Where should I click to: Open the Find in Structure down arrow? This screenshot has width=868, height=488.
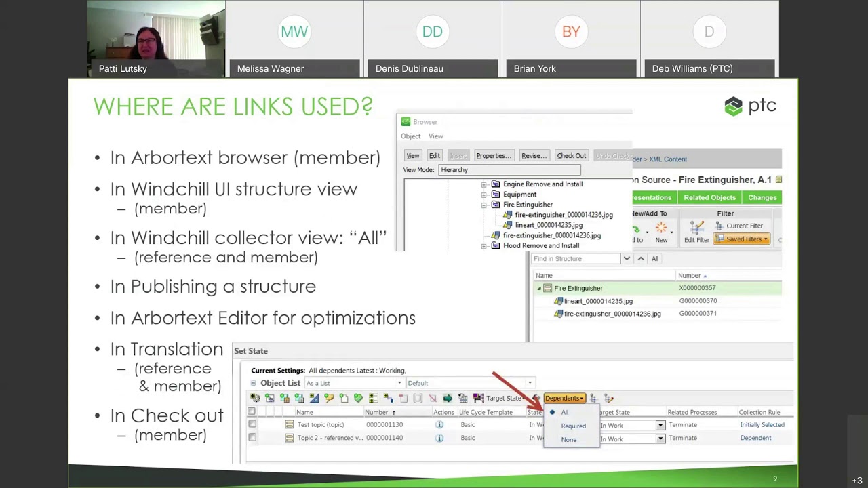pos(627,259)
